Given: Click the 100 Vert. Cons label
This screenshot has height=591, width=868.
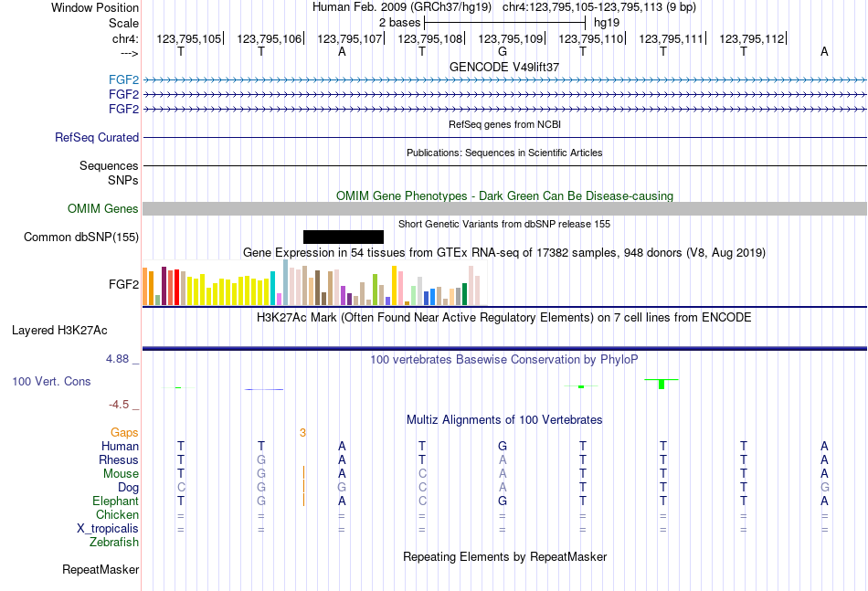Looking at the screenshot, I should (x=51, y=381).
